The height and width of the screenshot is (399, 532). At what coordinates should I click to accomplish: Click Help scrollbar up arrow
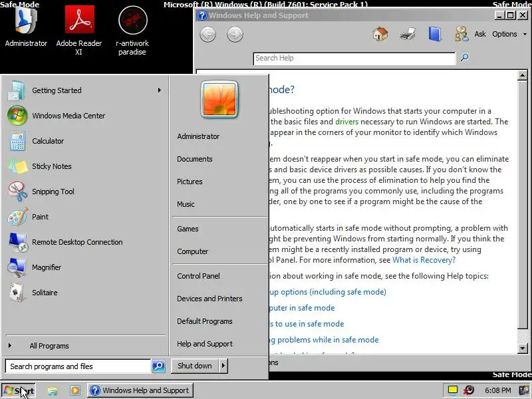(522, 75)
